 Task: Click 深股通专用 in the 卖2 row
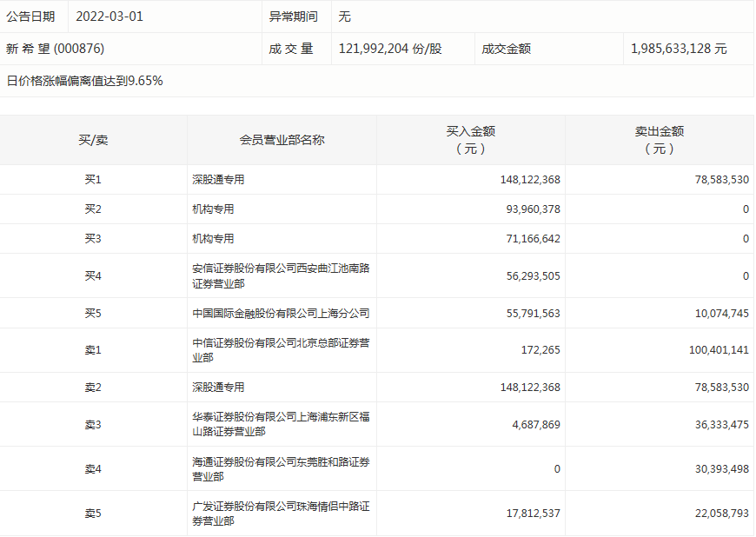point(218,388)
